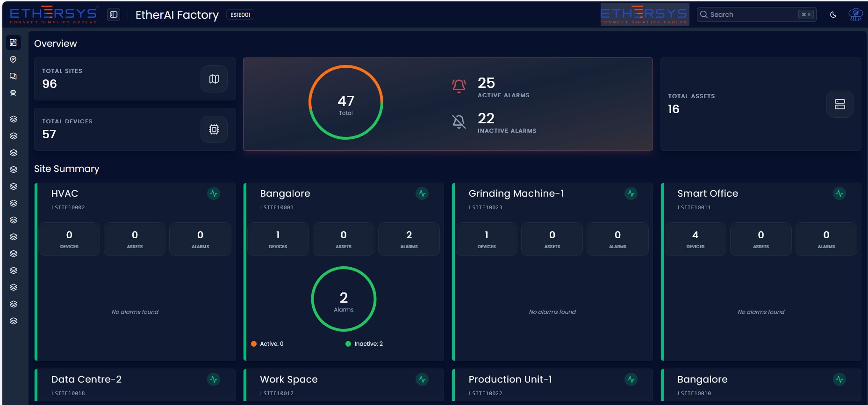Screen dimensions: 868x405
Task: Select Bangalore LSITE10001 assets tile
Action: [x=344, y=239]
